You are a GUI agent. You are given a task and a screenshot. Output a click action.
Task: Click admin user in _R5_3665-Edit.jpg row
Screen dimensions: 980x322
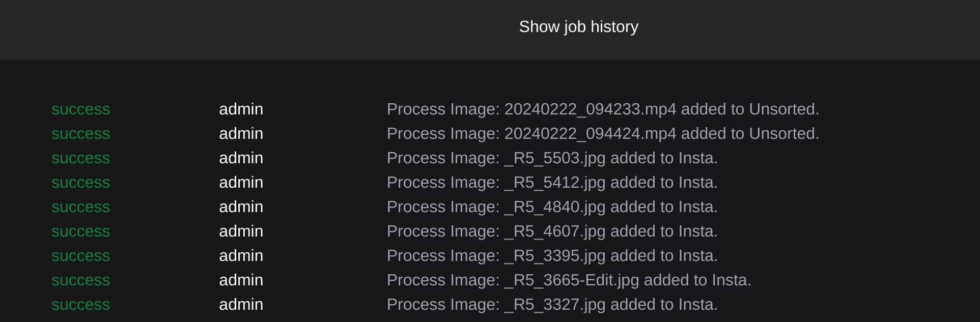click(x=241, y=280)
